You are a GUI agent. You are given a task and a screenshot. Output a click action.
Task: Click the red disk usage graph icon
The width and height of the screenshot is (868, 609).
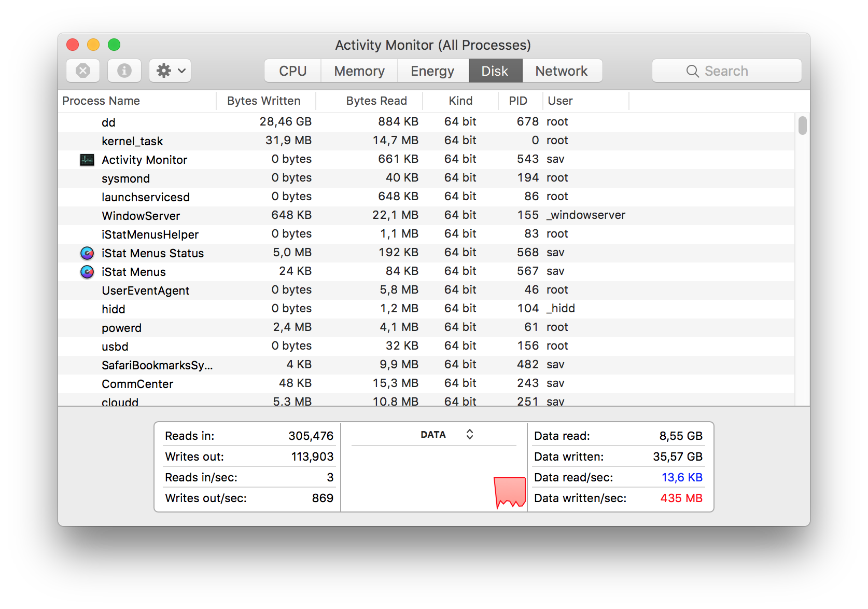tap(509, 492)
